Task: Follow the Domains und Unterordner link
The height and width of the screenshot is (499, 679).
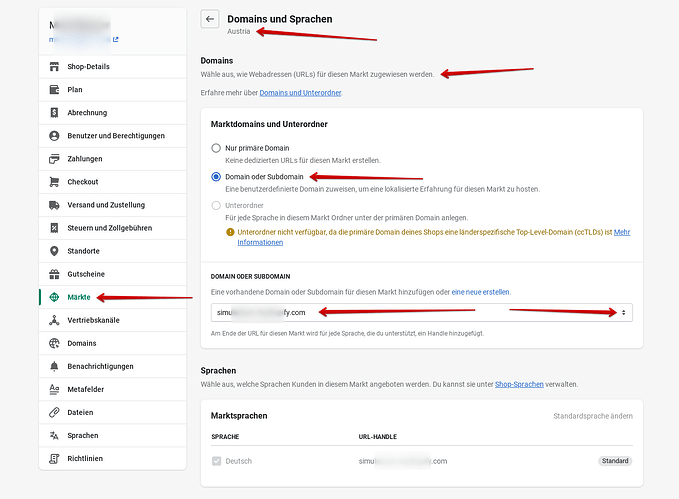Action: pos(300,93)
